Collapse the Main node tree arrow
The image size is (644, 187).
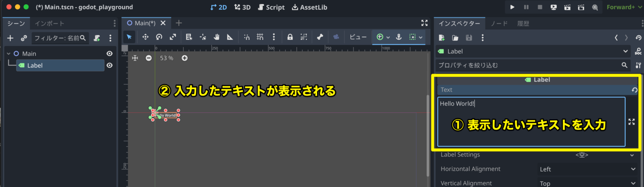pos(8,54)
